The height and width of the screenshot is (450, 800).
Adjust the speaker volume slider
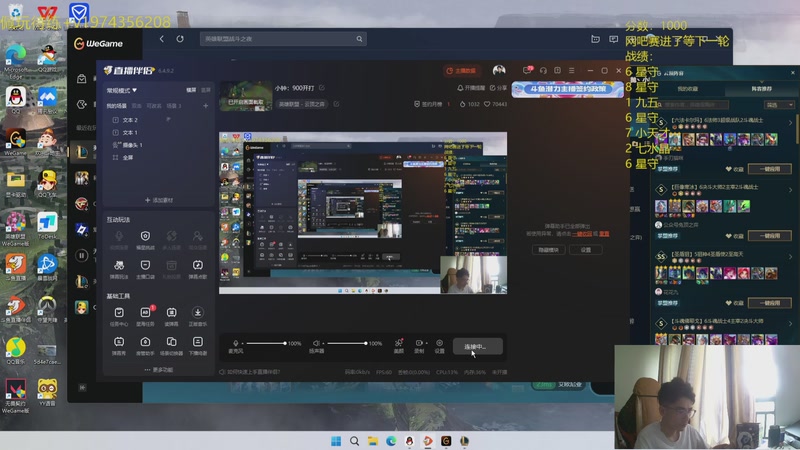click(x=346, y=343)
